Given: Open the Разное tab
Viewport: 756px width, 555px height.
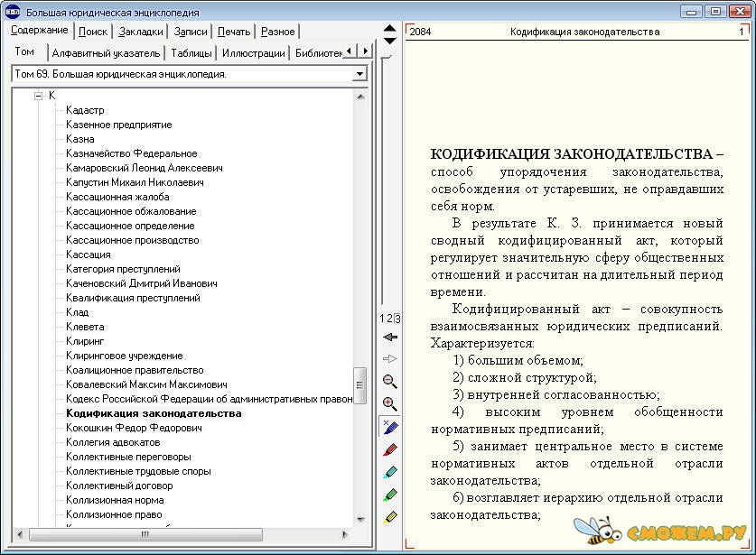Looking at the screenshot, I should point(277,32).
